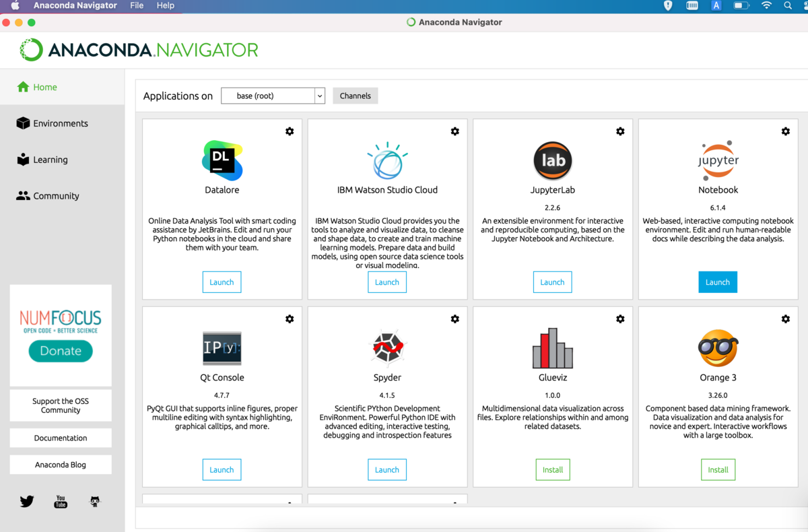The image size is (808, 532).
Task: Click the NumFOCUS logo banner
Action: click(61, 321)
